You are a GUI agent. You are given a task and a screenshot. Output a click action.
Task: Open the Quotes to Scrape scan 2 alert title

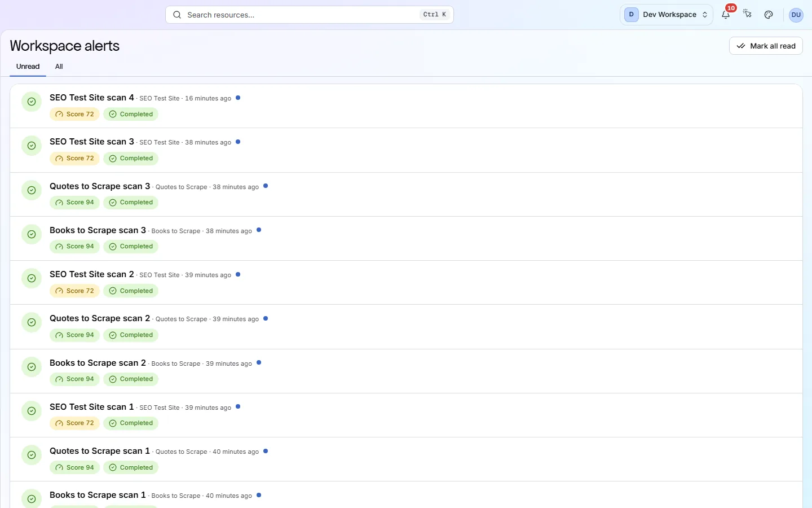[100, 318]
